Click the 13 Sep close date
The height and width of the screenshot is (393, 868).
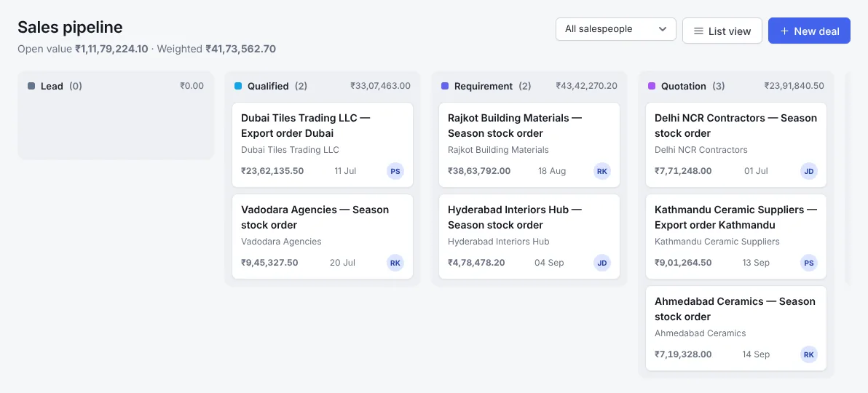[x=756, y=263]
